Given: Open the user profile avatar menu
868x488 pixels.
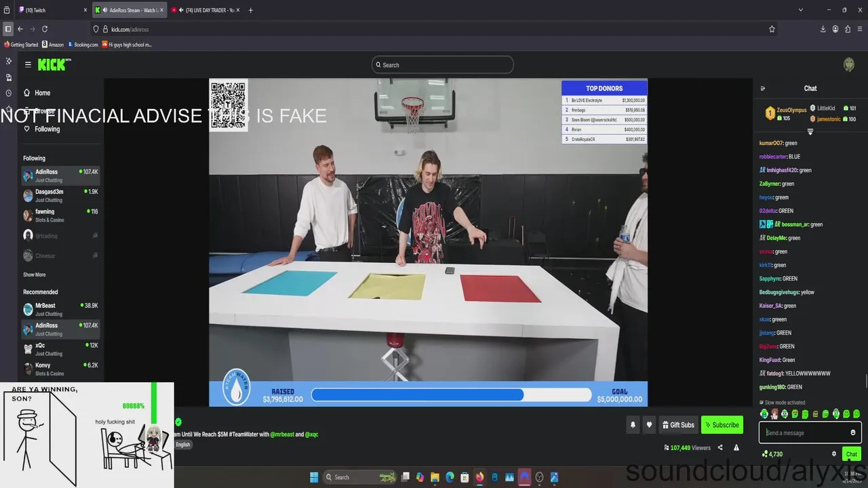Looking at the screenshot, I should tap(848, 64).
